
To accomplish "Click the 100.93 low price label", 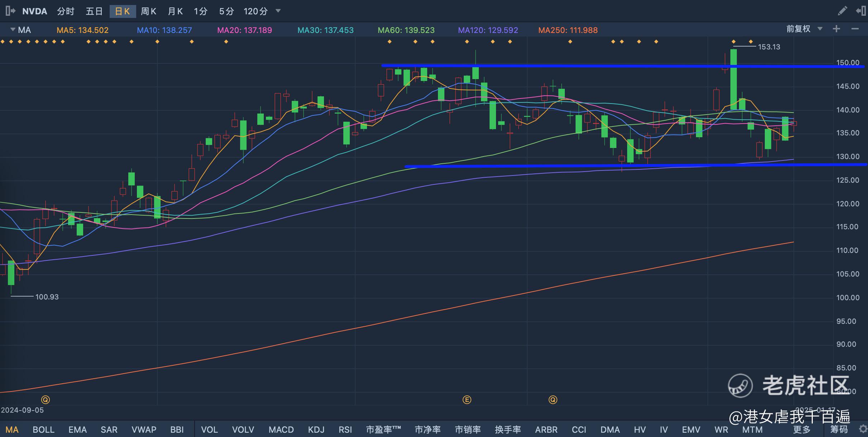I will (47, 297).
